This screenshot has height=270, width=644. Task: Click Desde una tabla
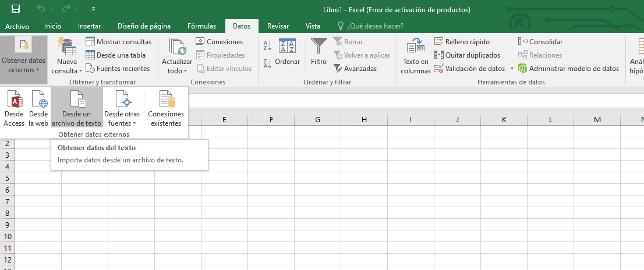115,55
